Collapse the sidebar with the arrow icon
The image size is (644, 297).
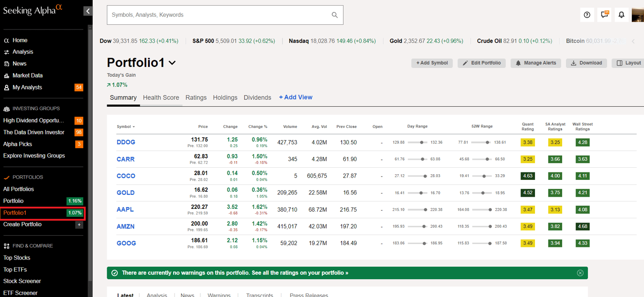tap(88, 11)
